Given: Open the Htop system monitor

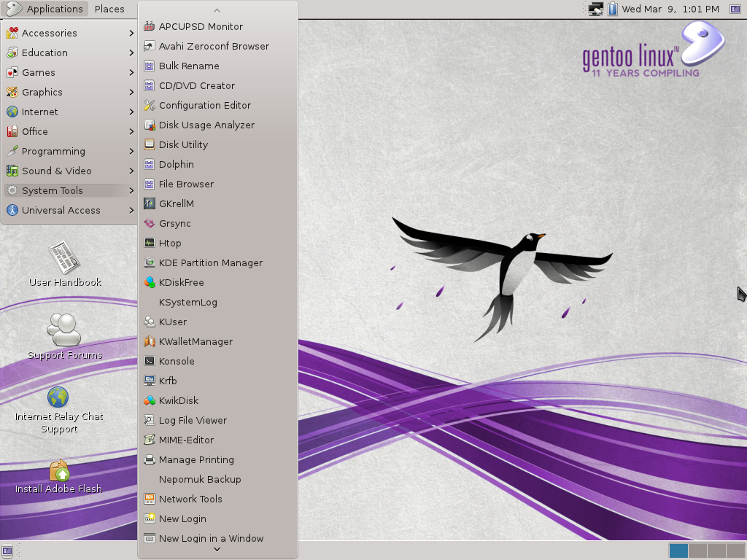Looking at the screenshot, I should pos(169,243).
